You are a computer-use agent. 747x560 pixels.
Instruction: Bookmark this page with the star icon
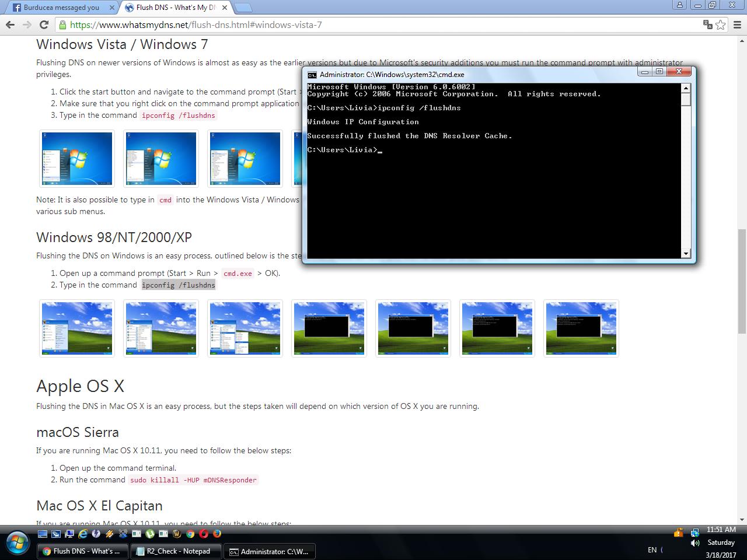pyautogui.click(x=721, y=24)
